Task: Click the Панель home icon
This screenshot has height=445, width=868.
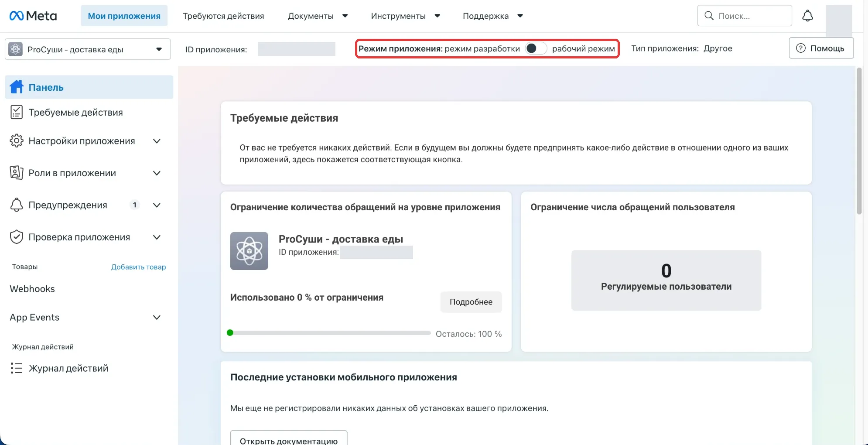Action: (17, 87)
